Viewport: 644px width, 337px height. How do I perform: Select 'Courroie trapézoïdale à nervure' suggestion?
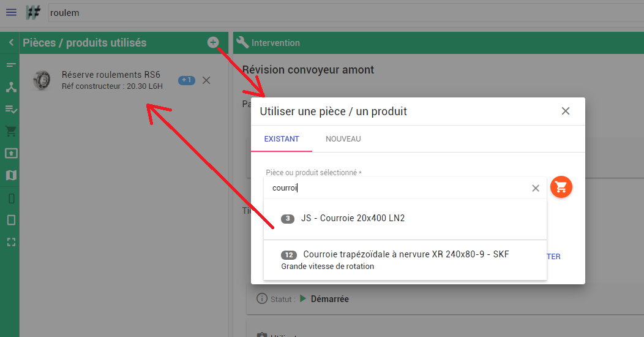pos(405,260)
